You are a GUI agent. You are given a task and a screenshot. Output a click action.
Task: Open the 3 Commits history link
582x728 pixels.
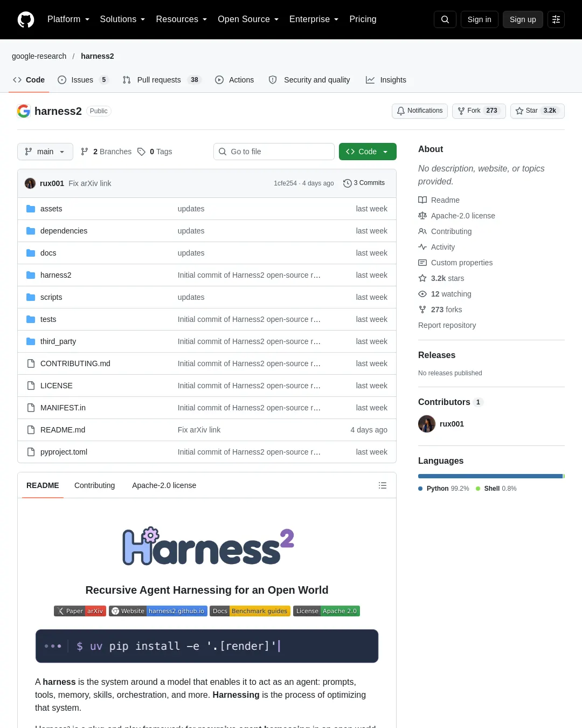[364, 183]
